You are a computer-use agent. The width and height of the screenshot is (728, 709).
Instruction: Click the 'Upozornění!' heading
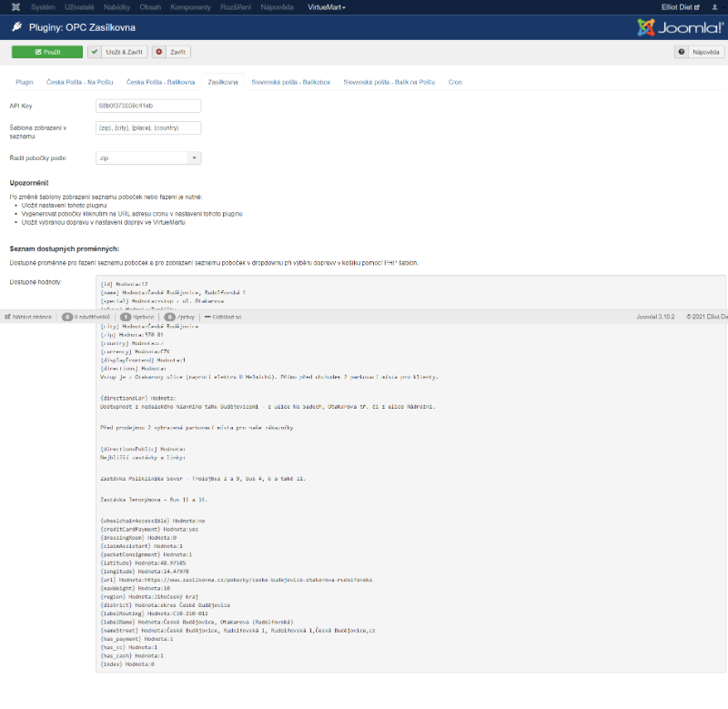(29, 183)
